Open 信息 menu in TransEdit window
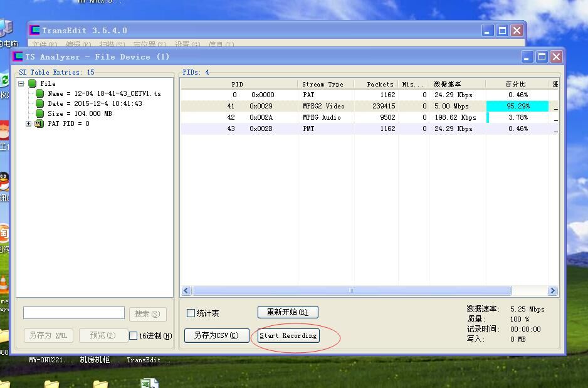588x388 pixels. click(221, 45)
